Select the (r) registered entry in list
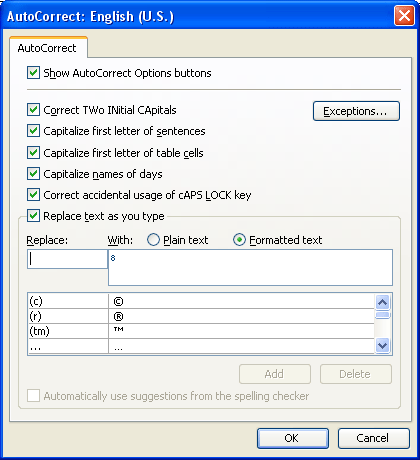420x460 pixels. coord(201,316)
